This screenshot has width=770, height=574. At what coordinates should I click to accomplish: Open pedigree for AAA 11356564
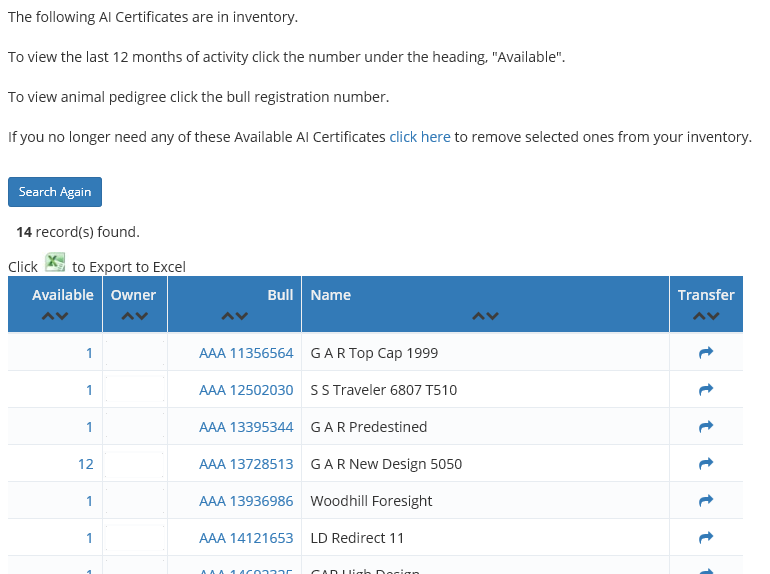tap(246, 353)
